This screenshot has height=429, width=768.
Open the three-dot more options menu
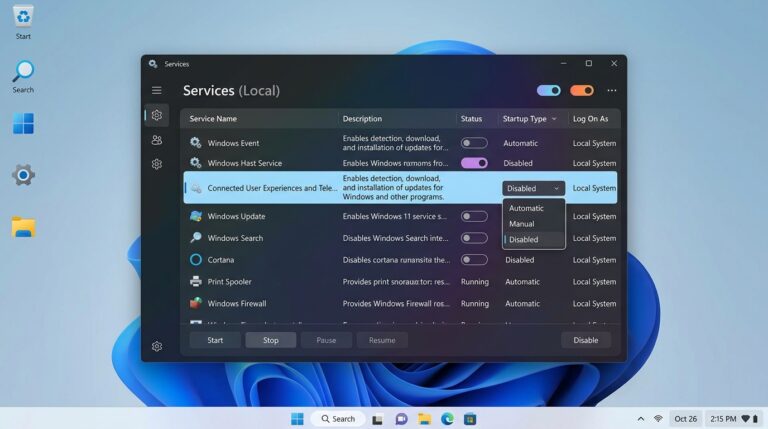(x=612, y=91)
